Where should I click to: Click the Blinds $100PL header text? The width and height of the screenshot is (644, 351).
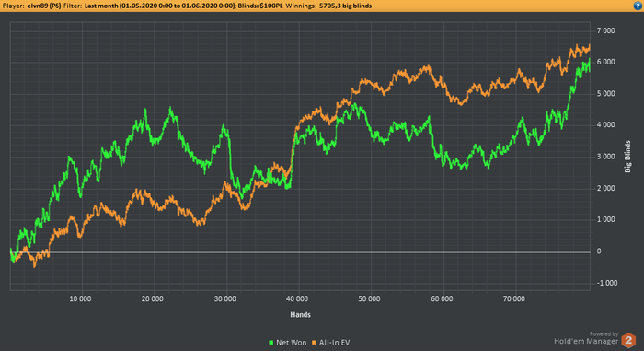click(260, 6)
